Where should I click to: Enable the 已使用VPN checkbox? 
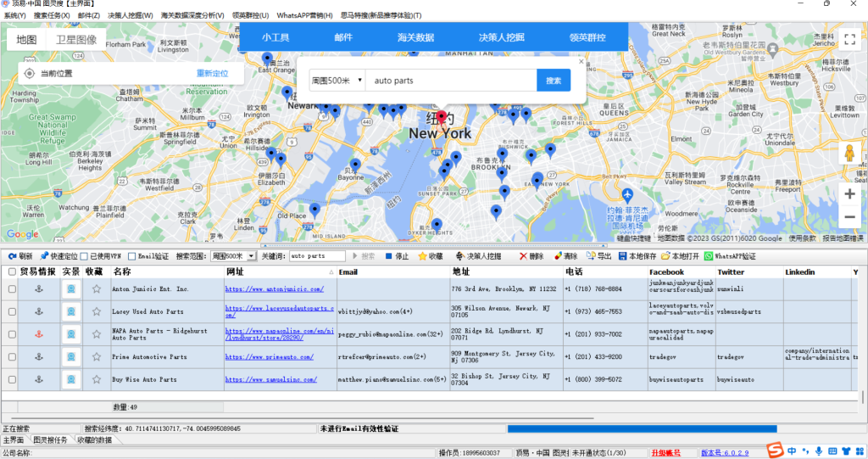coord(83,255)
